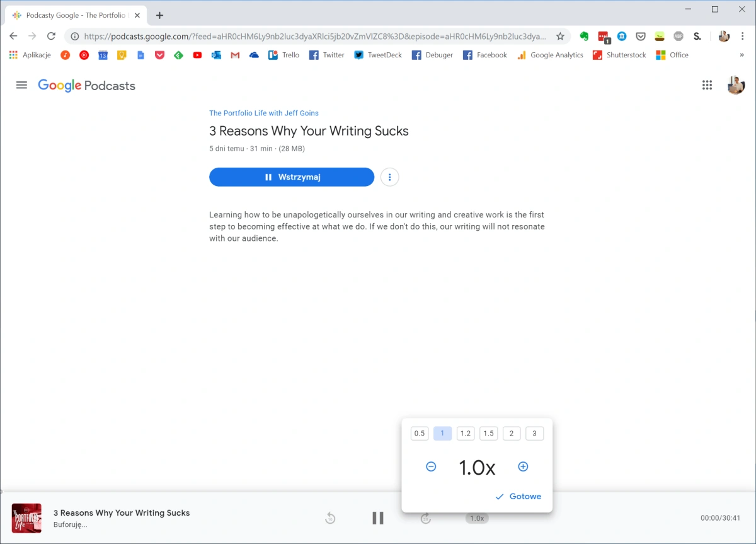This screenshot has width=756, height=544.
Task: View site information icon in address bar
Action: pos(74,36)
